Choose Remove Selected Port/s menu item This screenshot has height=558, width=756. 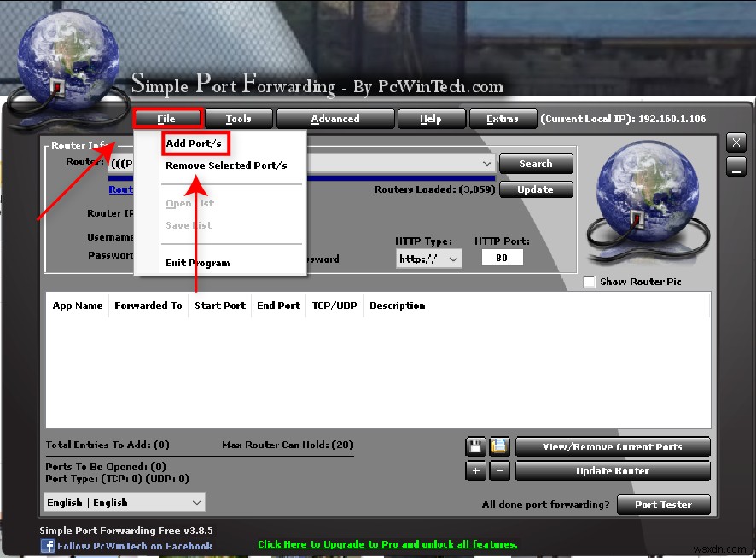pos(226,166)
